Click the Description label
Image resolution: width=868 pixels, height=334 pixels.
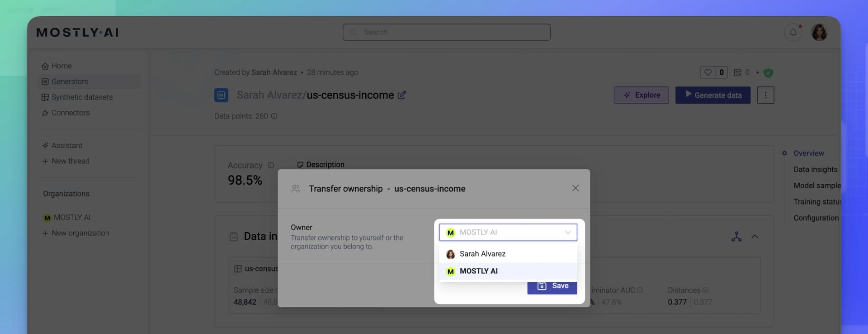[325, 165]
